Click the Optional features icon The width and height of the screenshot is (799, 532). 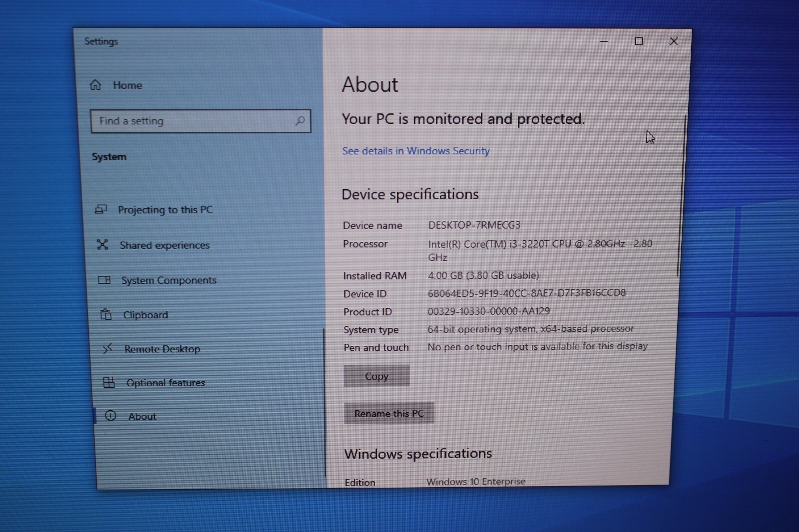click(x=109, y=383)
